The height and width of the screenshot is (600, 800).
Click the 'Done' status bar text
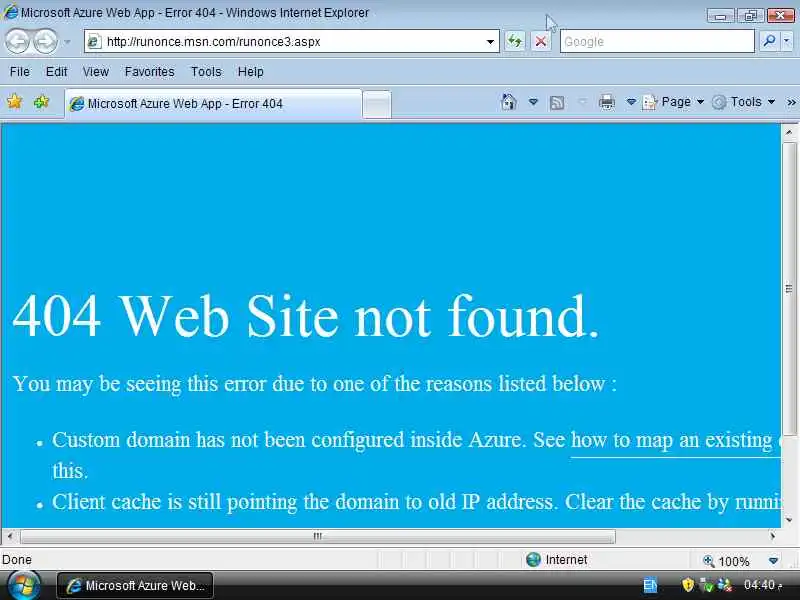click(x=17, y=560)
